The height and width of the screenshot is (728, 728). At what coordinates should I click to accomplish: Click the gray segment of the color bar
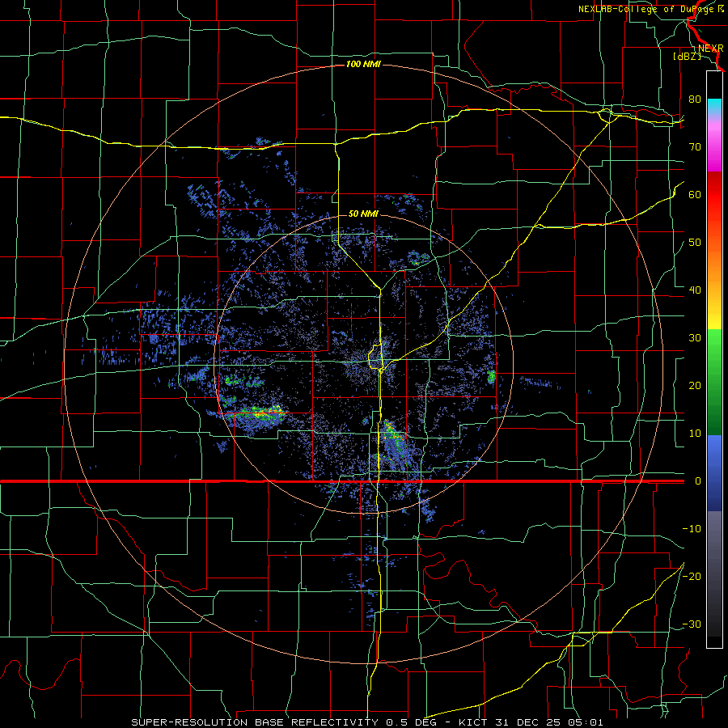714,534
